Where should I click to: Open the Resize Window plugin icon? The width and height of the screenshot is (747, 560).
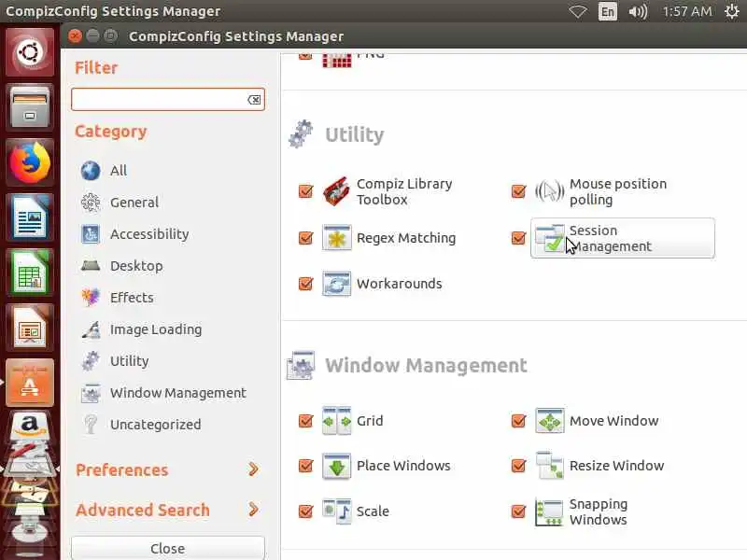(x=549, y=465)
